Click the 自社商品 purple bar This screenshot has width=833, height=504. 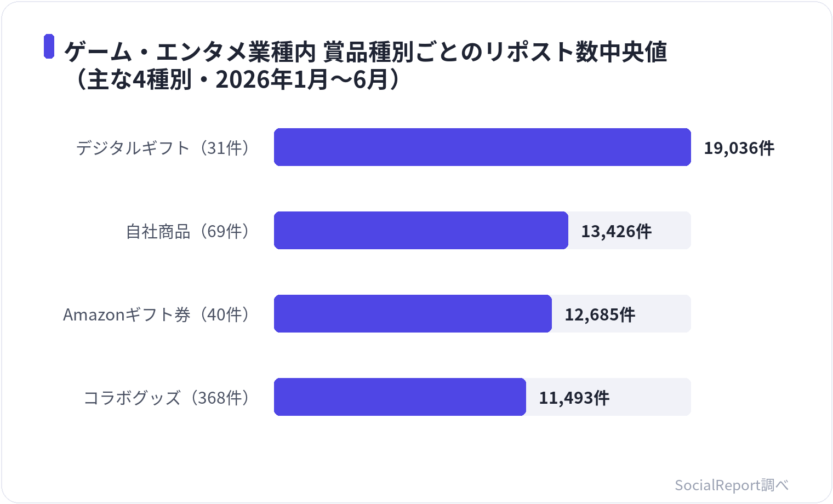(x=421, y=230)
